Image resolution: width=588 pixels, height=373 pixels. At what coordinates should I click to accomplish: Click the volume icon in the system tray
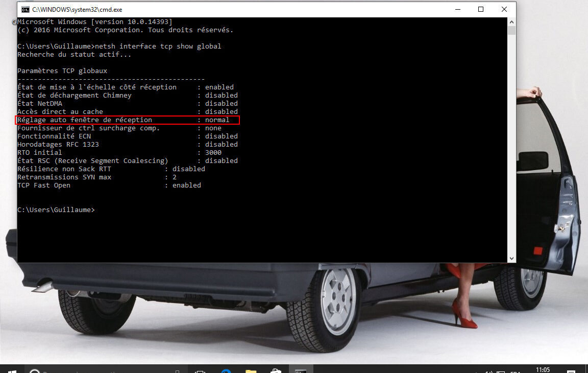[488, 371]
